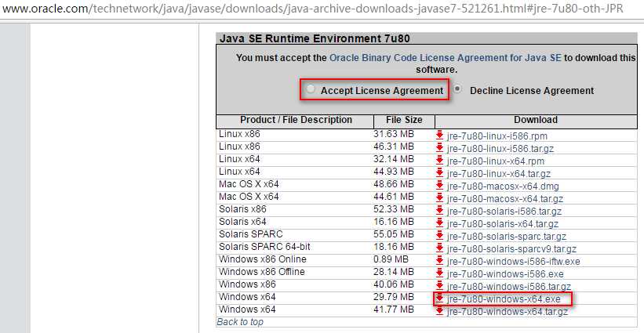
Task: Download jre-7u80-solaris-i586.tar.gz file link
Action: [x=504, y=212]
